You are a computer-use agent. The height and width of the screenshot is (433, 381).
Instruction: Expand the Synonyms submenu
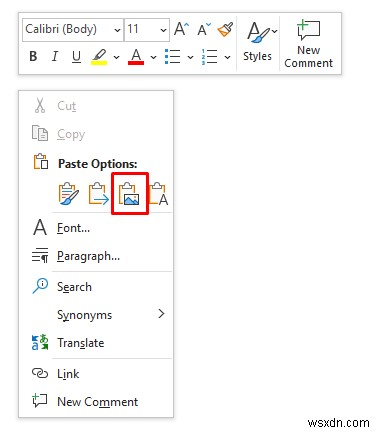pyautogui.click(x=96, y=315)
